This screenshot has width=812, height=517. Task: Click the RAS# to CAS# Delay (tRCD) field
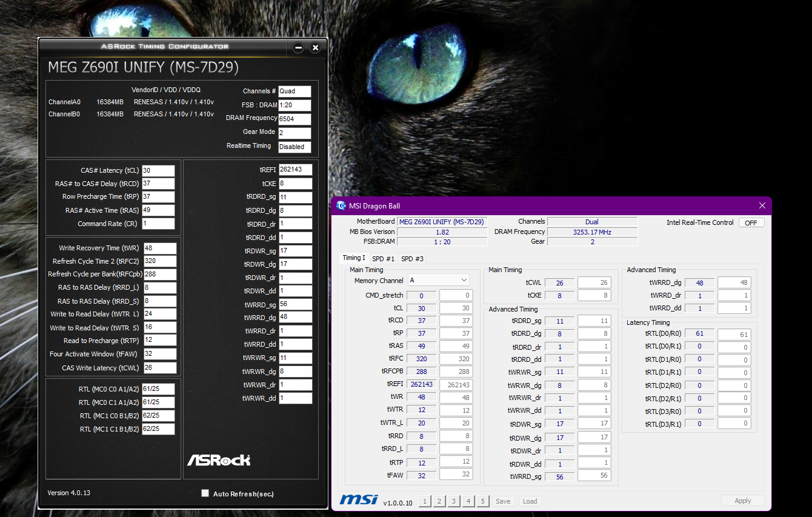point(158,184)
